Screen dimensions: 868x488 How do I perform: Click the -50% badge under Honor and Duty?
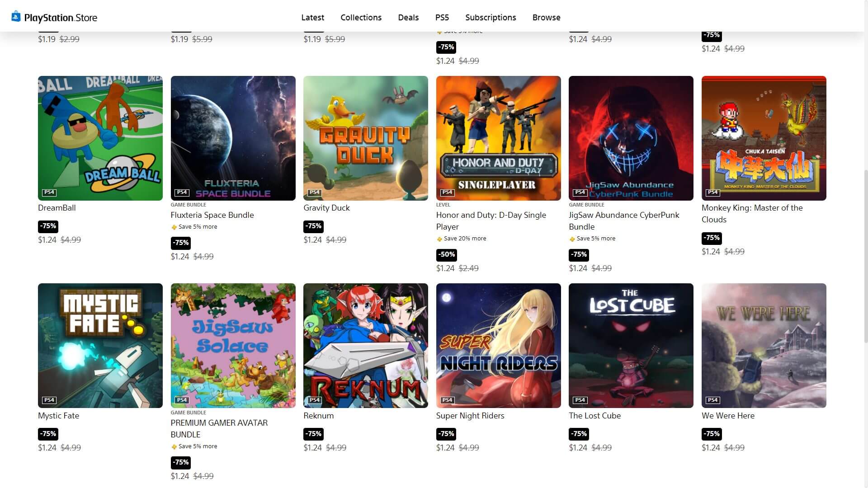click(x=446, y=254)
